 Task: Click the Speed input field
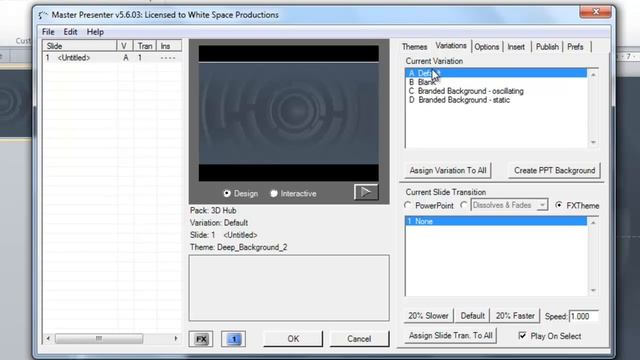coord(584,316)
